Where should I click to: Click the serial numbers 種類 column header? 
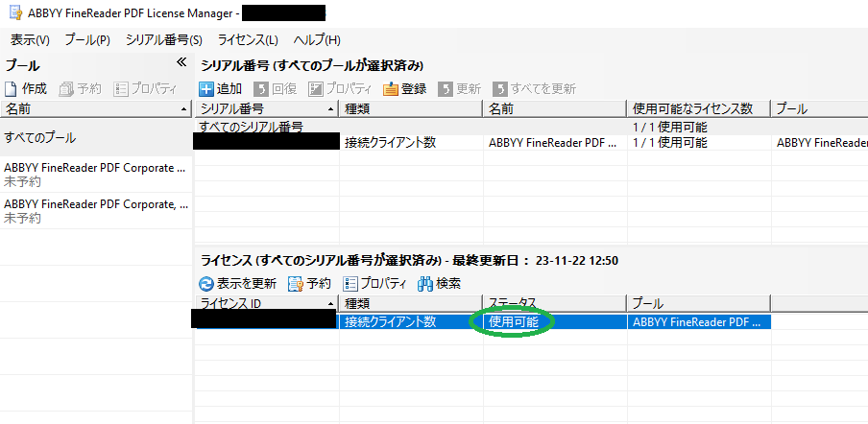[x=411, y=109]
